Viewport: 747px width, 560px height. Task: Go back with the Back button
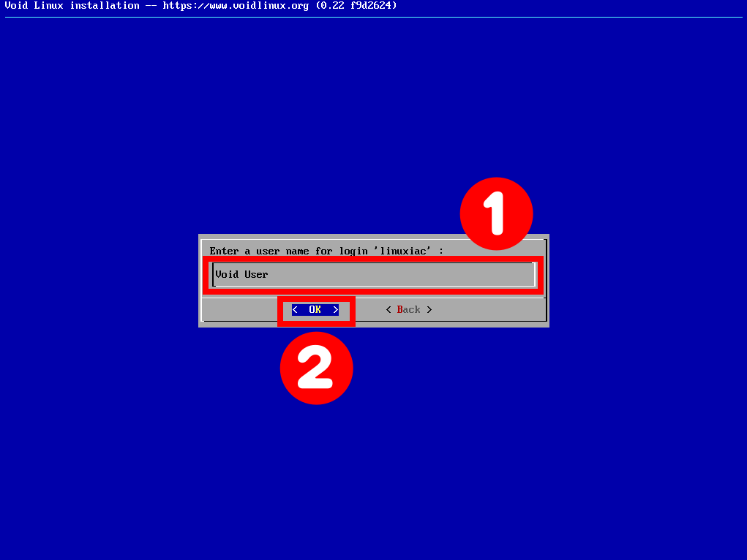[x=409, y=309]
